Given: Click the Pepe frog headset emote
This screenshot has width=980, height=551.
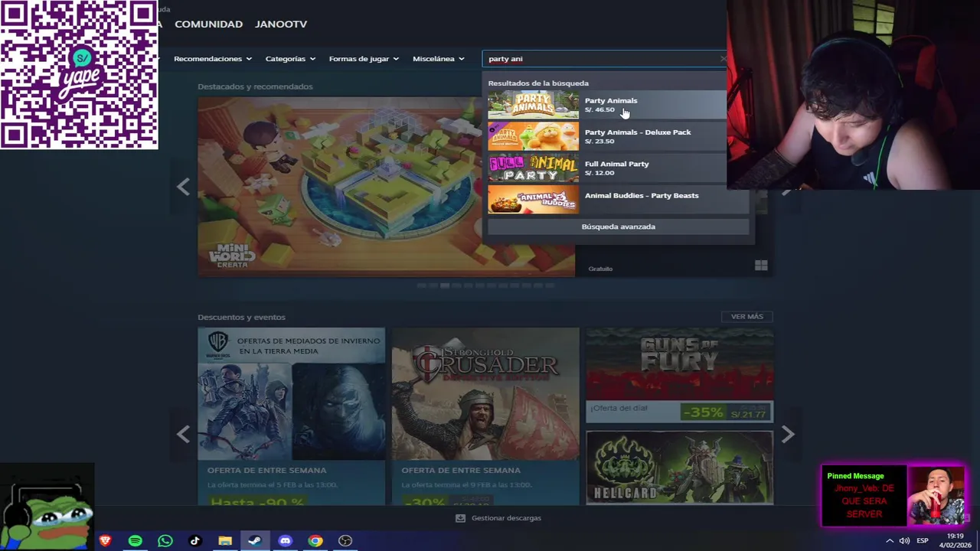Looking at the screenshot, I should tap(47, 506).
